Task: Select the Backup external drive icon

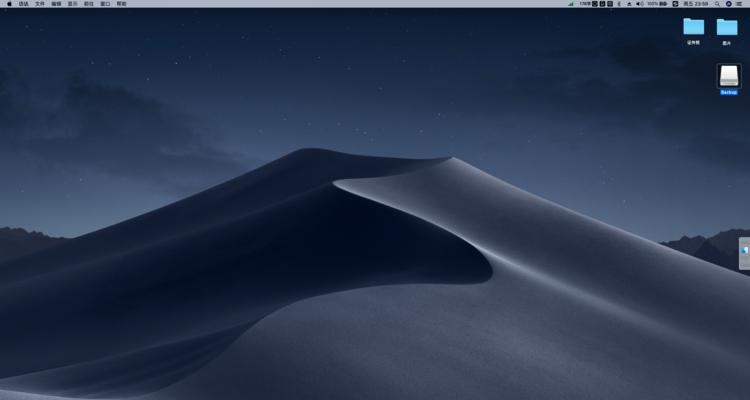Action: click(729, 76)
